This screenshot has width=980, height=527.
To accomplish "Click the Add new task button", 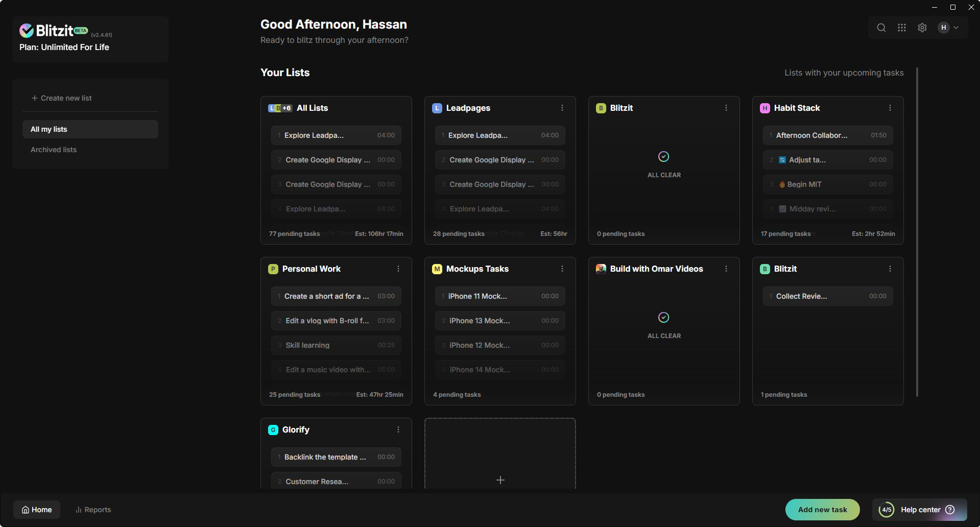I will 822,509.
